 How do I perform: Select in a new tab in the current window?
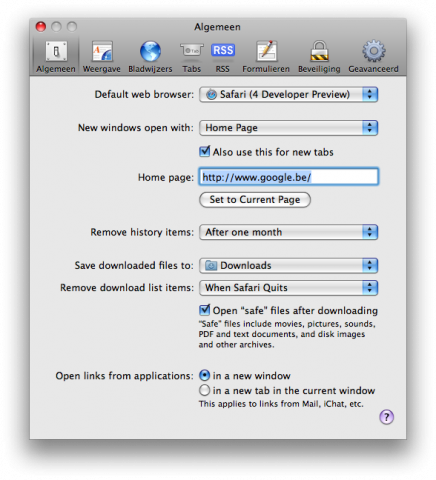coord(204,390)
